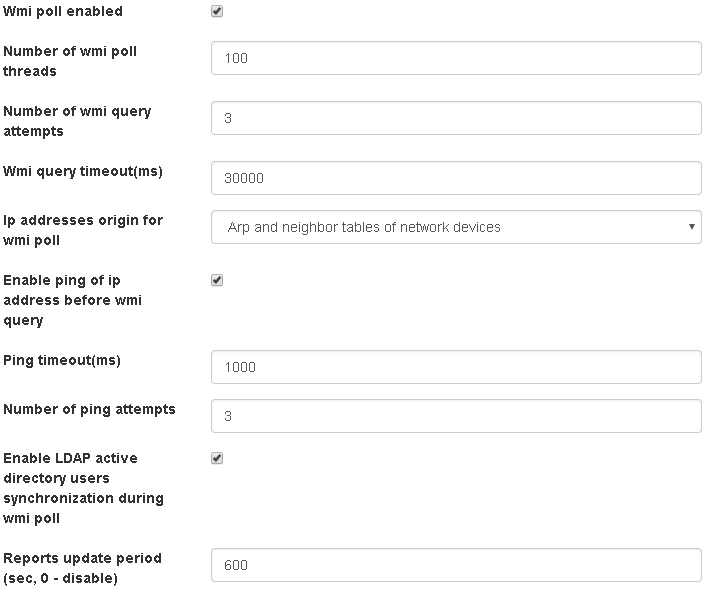Click the wmi poll threads input showing 100

click(x=456, y=58)
